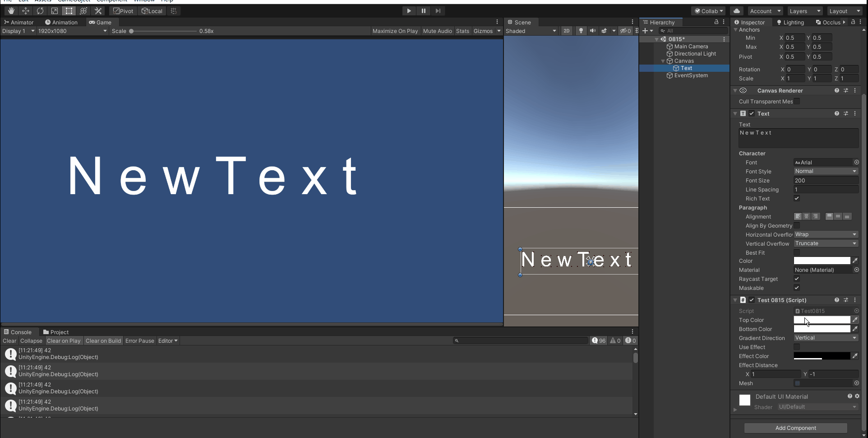Toggle the Maskable checkbox
The image size is (868, 438).
[797, 288]
